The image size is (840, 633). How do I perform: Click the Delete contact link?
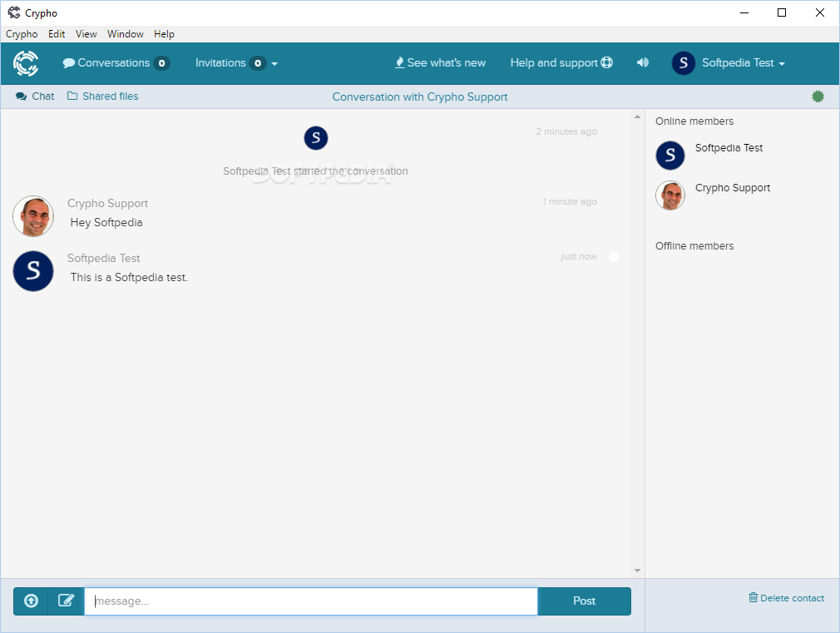click(786, 597)
